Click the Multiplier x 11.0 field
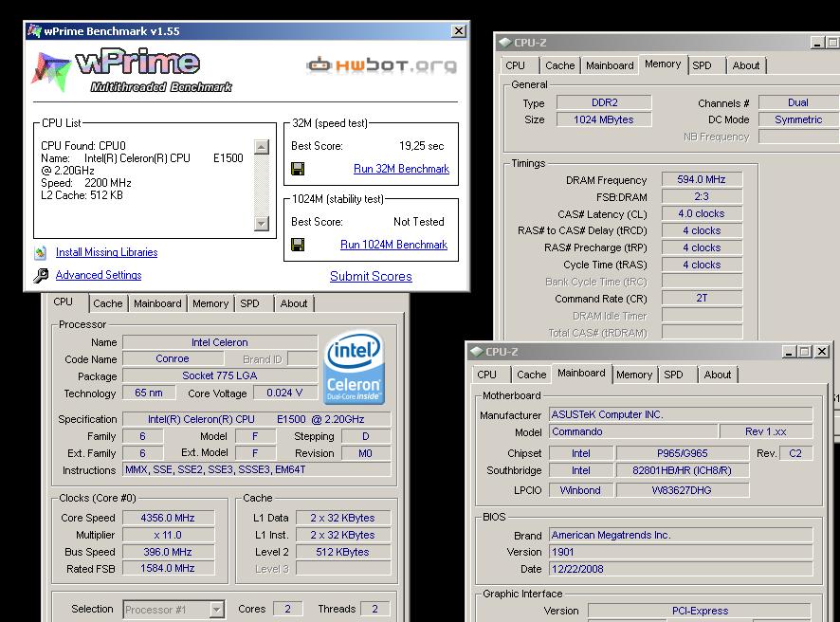Viewport: 840px width, 622px height. click(168, 535)
